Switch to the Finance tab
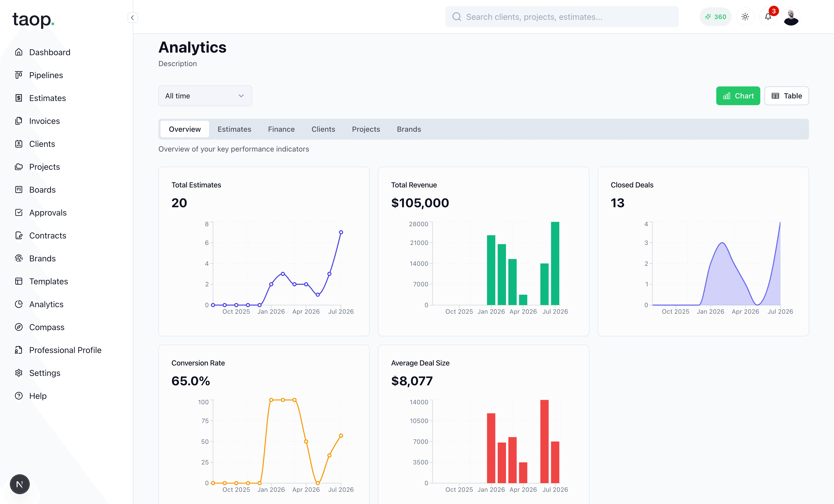Screen dimensions: 834x504 click(x=281, y=129)
